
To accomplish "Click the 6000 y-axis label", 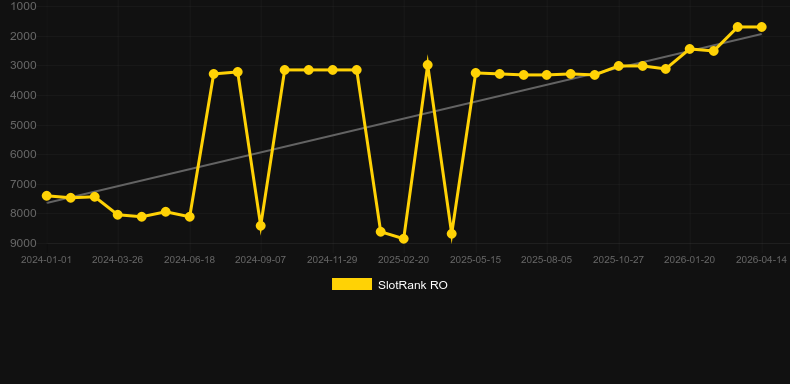I will pos(23,155).
